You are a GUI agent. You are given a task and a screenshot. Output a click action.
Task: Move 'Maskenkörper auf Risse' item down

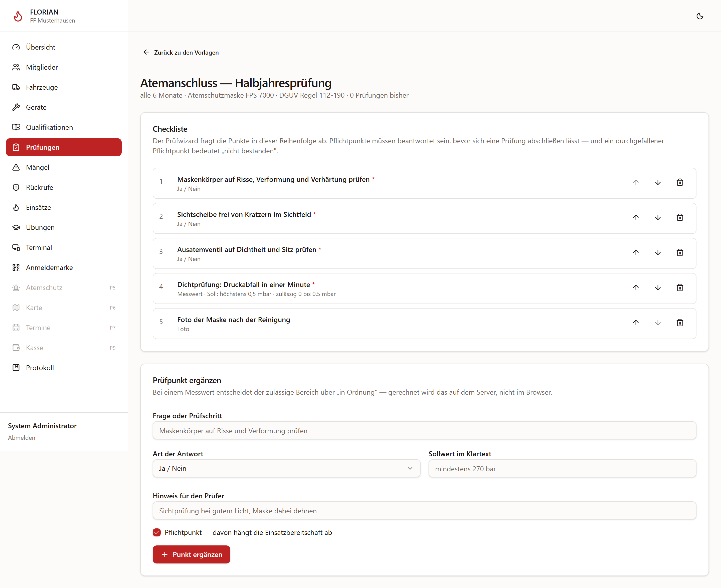(x=658, y=183)
